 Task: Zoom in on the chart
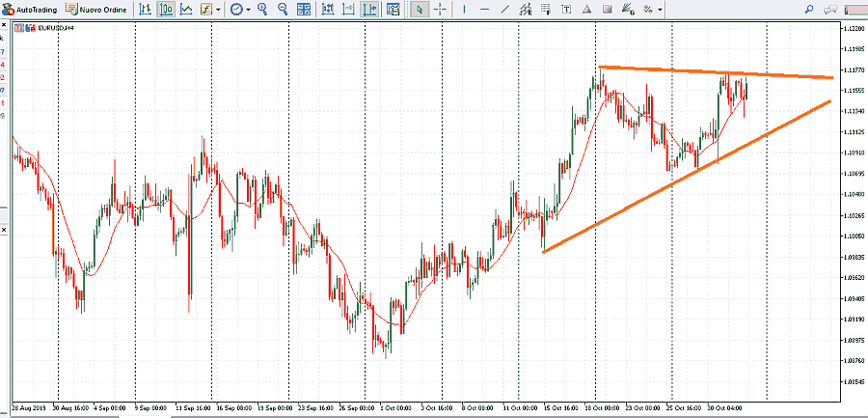(263, 10)
